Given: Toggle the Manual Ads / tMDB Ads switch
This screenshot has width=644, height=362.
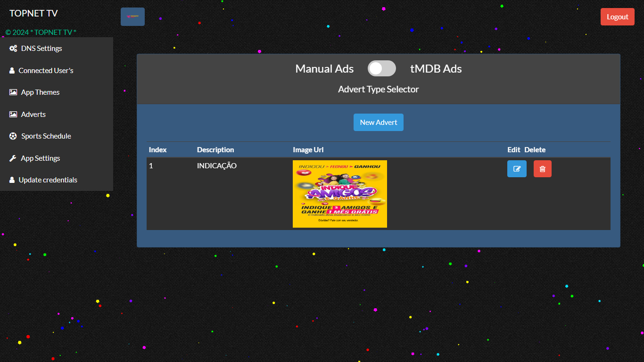Looking at the screenshot, I should coord(381,68).
